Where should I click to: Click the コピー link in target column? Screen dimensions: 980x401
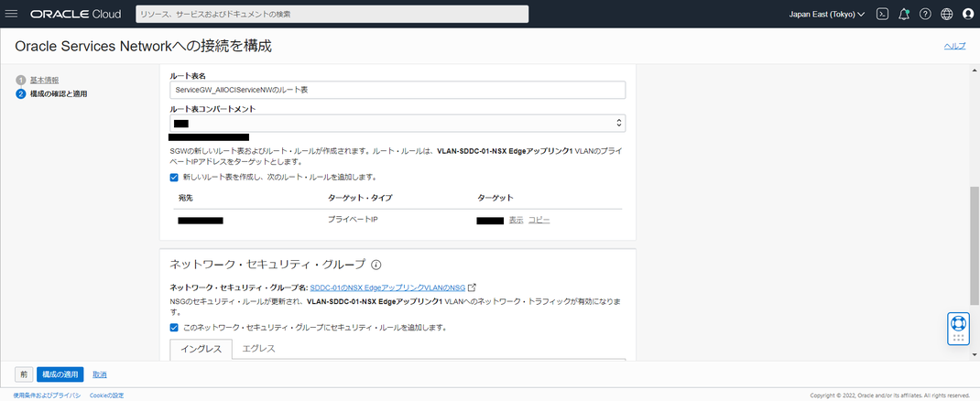coord(539,220)
